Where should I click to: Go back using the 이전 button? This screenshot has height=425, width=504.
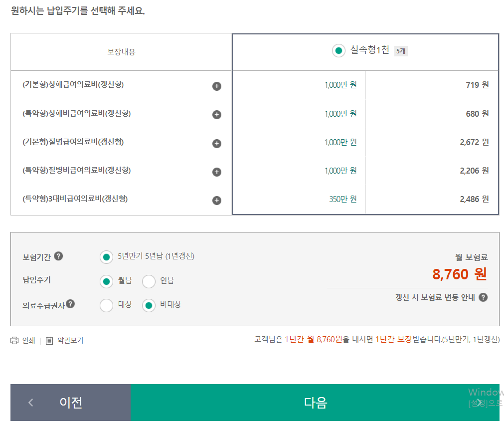coord(70,403)
